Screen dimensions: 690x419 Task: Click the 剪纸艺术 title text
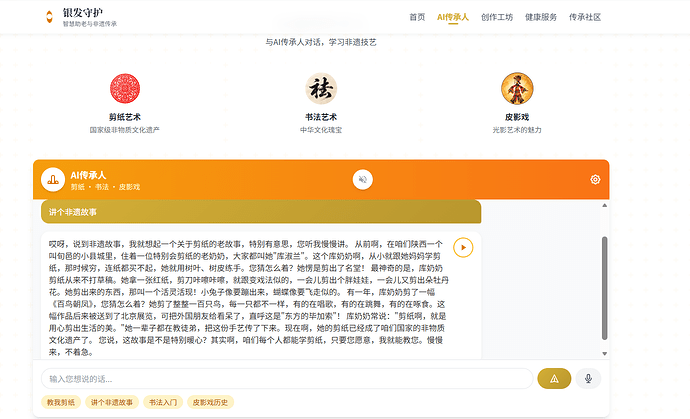(x=125, y=117)
